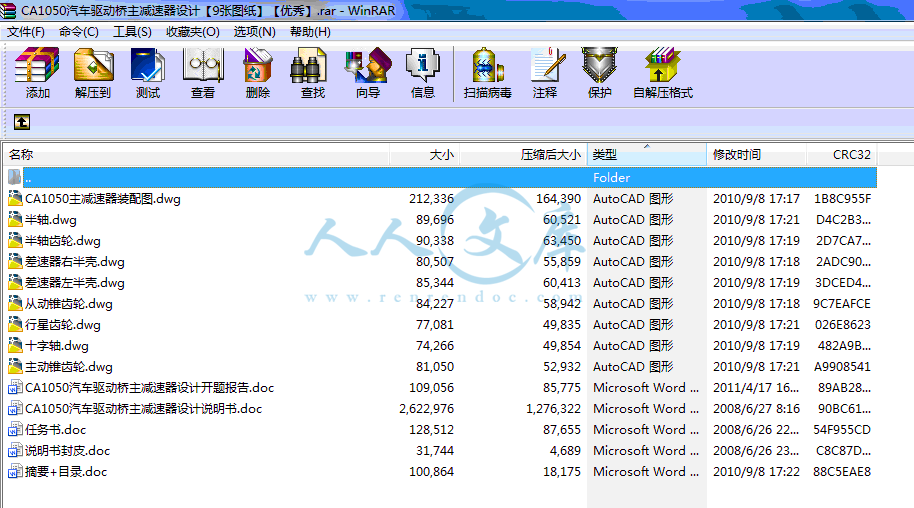
Task: Click size value 31,744
Action: 435,451
